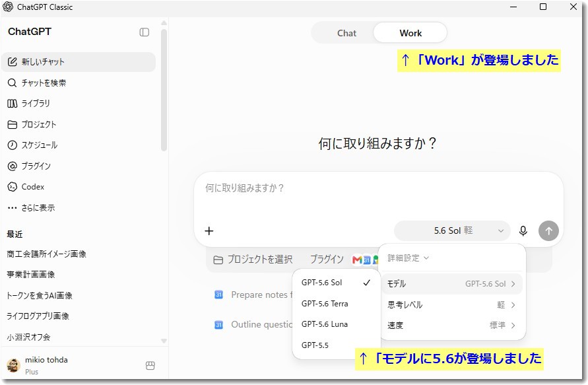Screen dimensions: 588x385
Task: Click the icon right of mikio tohda
Action: (150, 365)
